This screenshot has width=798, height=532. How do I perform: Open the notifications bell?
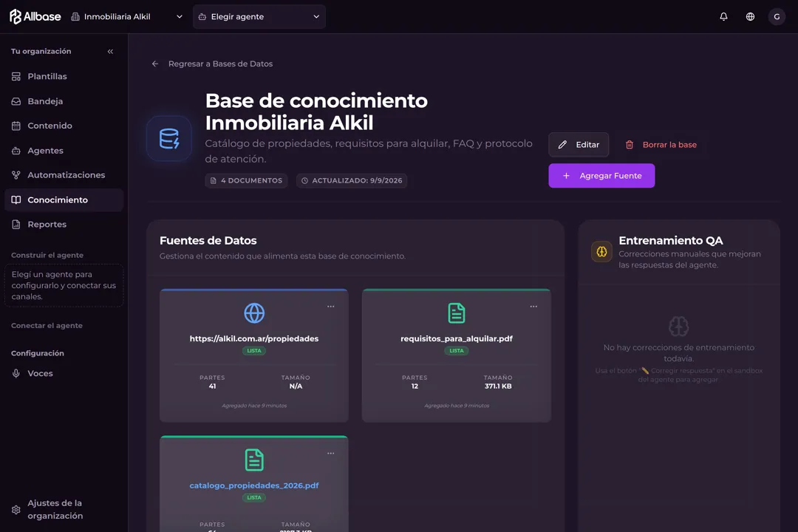[723, 17]
